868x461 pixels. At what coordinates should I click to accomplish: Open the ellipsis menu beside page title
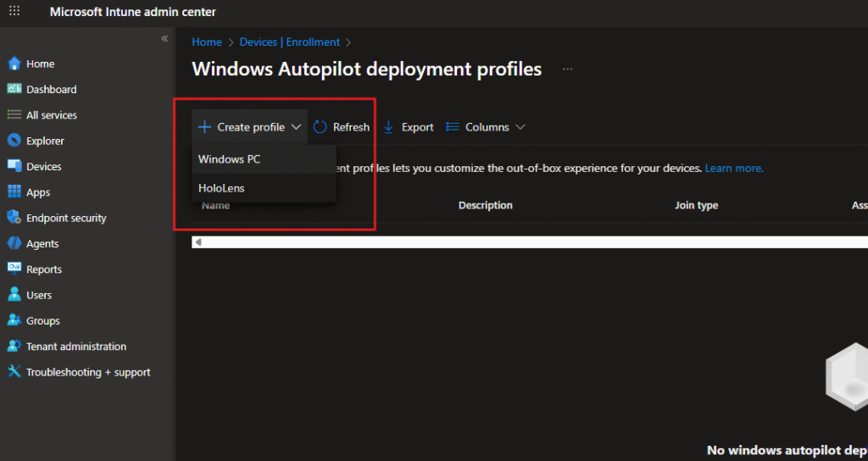point(567,69)
